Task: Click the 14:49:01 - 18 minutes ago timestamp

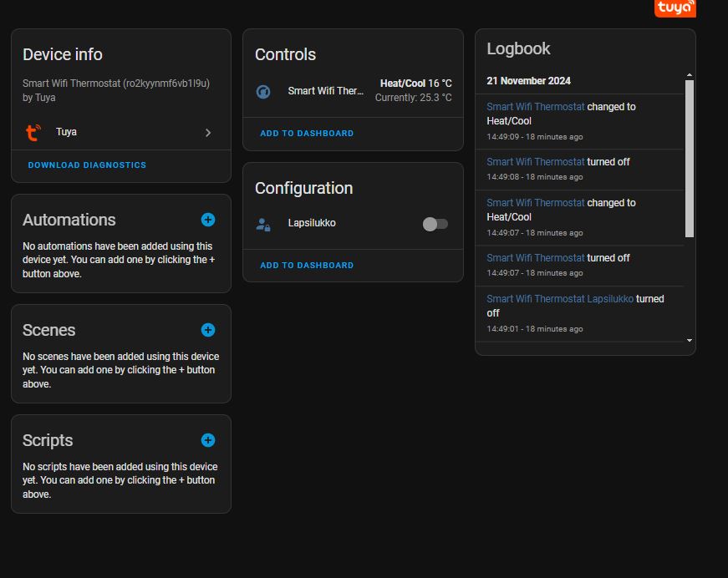Action: [534, 329]
